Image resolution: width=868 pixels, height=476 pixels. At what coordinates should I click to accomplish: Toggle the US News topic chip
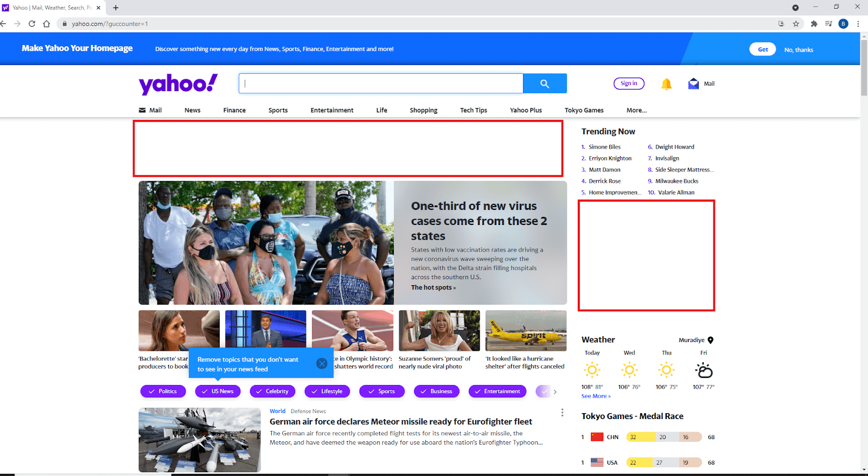pyautogui.click(x=218, y=391)
